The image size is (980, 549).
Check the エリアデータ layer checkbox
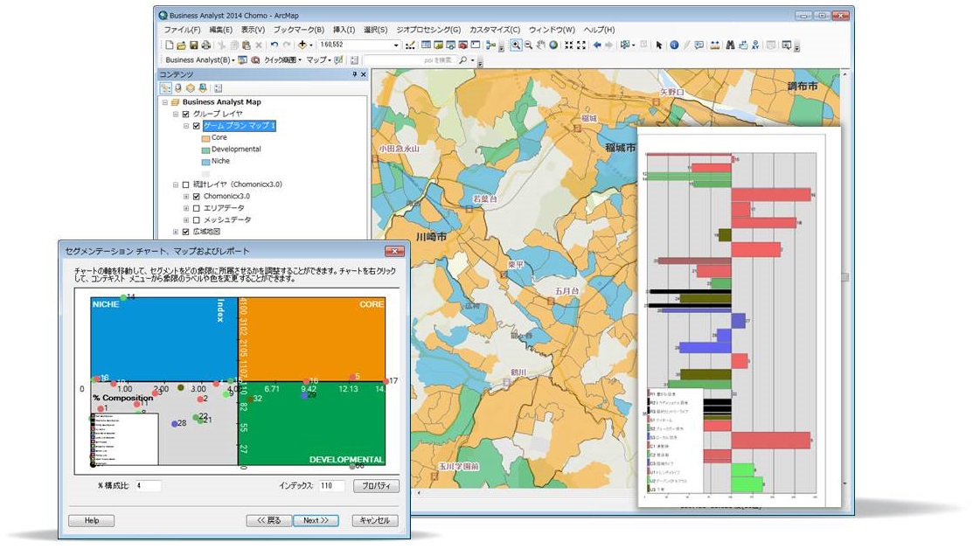click(x=196, y=208)
